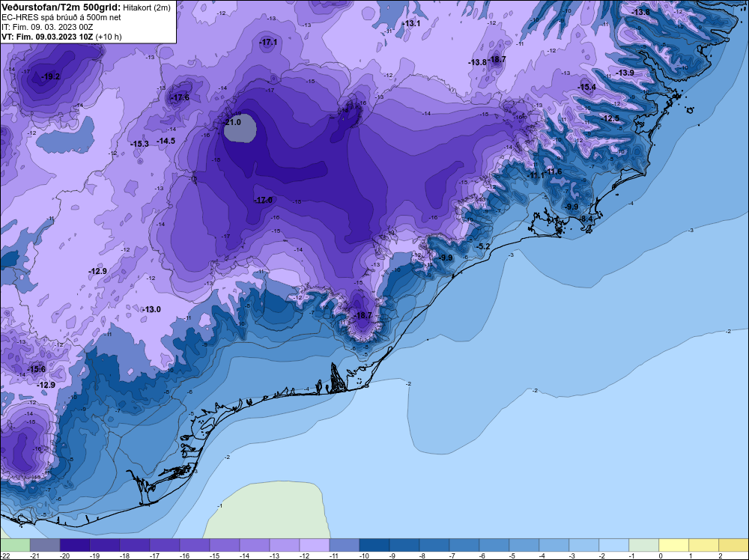Click the -17.1 temperature value
Image resolution: width=749 pixels, height=560 pixels.
(268, 43)
